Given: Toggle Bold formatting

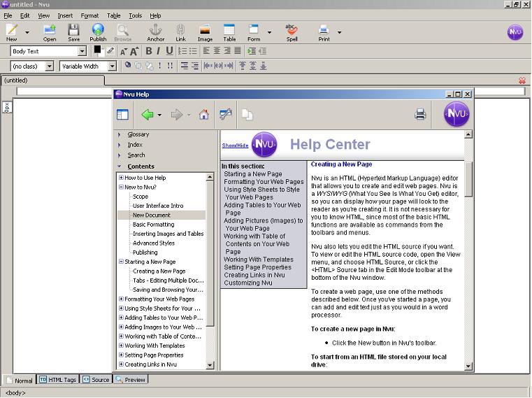Looking at the screenshot, I should [150, 51].
